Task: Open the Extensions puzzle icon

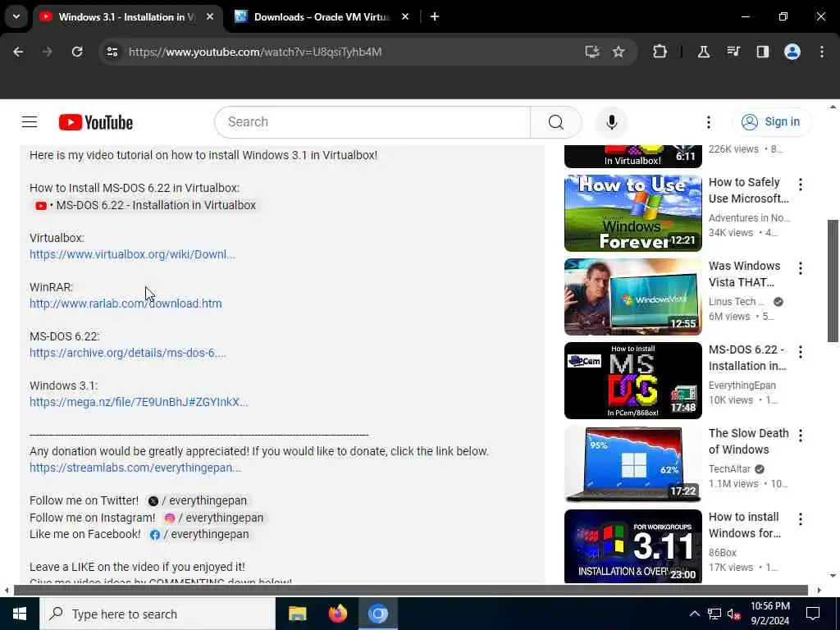Action: [x=660, y=52]
